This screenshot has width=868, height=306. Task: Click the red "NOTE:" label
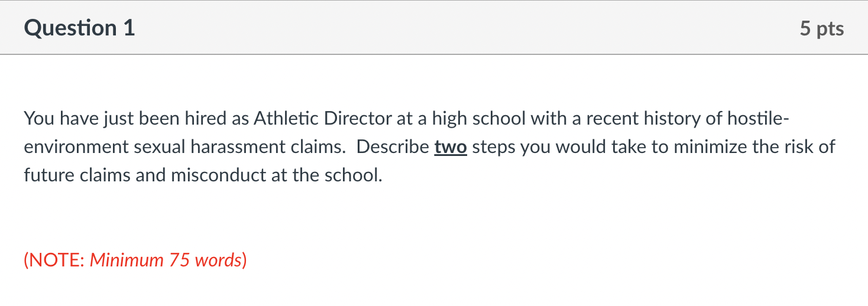pos(55,260)
